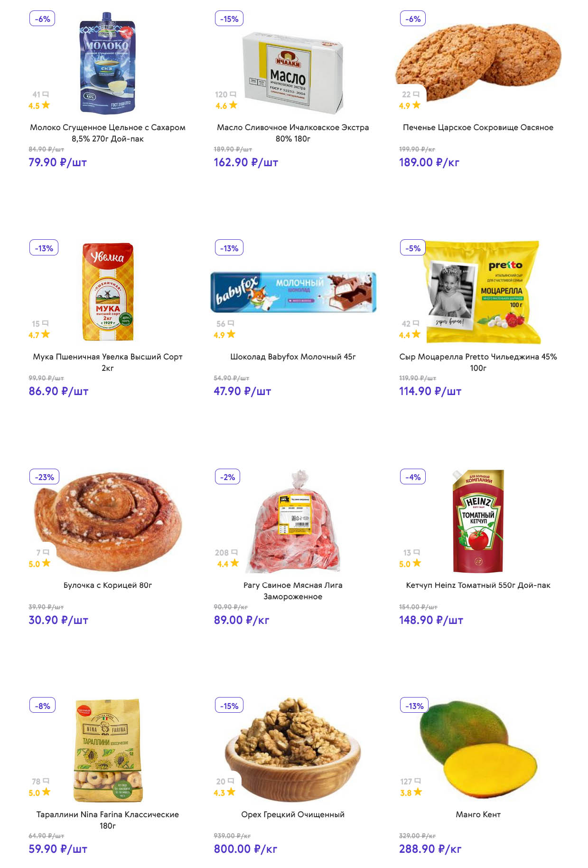The width and height of the screenshot is (588, 868).
Task: Open the 'Тараллини Nina Farina Классические' link
Action: tap(108, 820)
